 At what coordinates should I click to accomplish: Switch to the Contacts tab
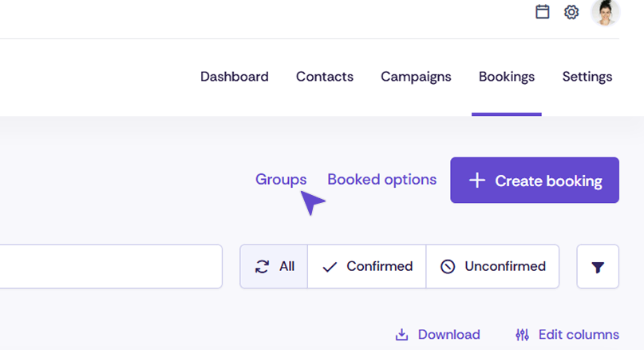[325, 77]
